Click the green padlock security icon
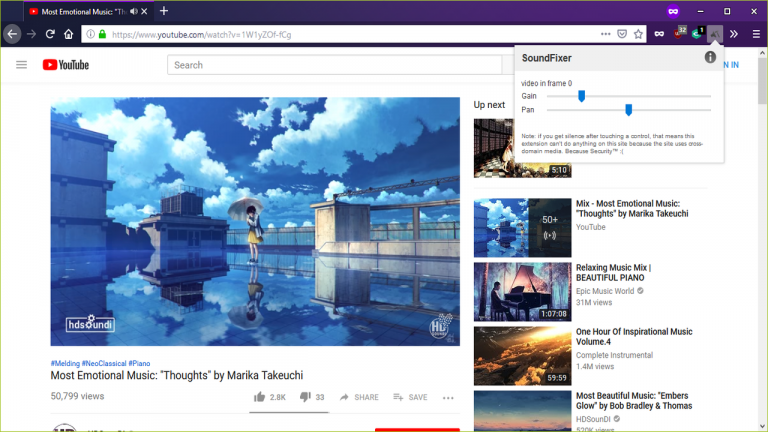768x432 pixels. [102, 34]
